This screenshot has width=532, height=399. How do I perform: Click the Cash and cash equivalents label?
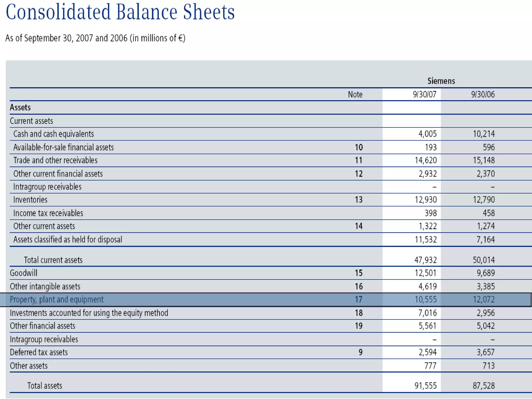pos(54,134)
